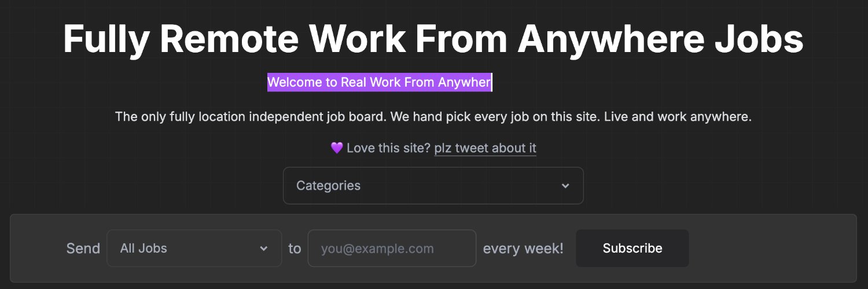Open the "plz tweet about it" link
868x289 pixels.
[485, 148]
